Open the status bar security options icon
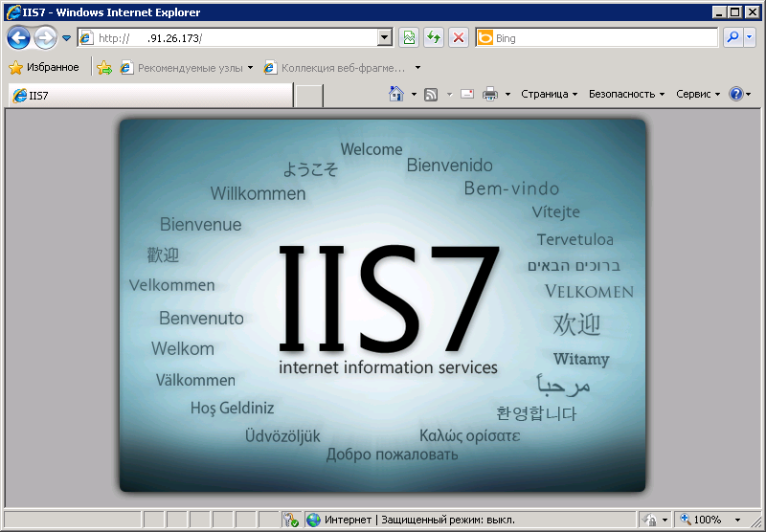The image size is (766, 532). (655, 520)
